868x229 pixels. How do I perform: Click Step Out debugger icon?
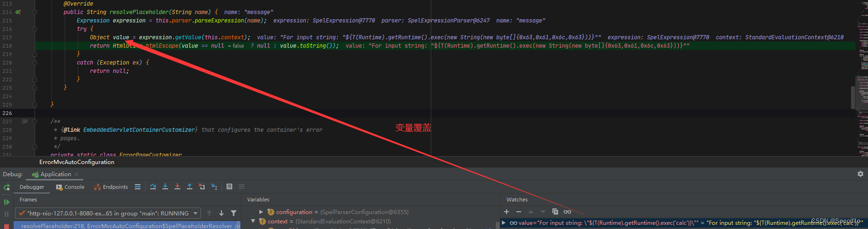190,186
